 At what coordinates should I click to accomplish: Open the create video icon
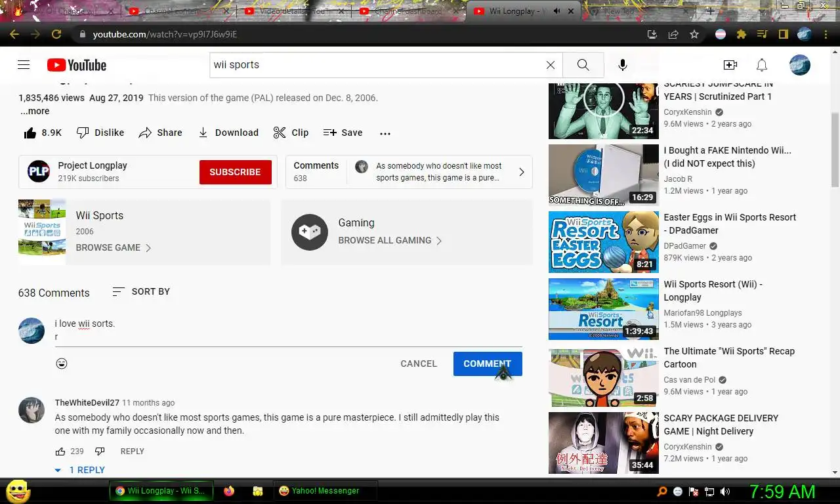730,65
